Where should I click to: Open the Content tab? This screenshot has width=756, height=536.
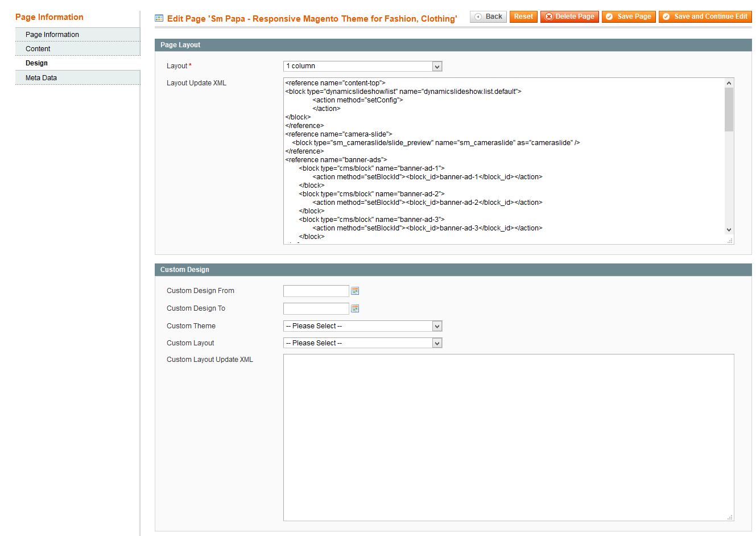(x=38, y=49)
